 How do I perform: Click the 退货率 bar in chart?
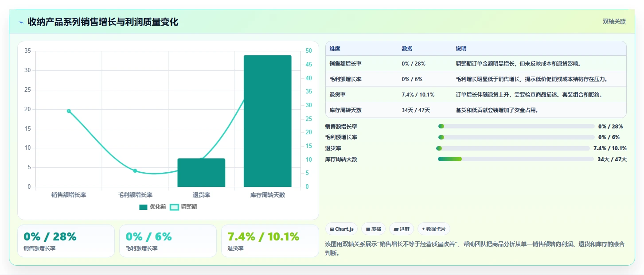[x=201, y=173]
